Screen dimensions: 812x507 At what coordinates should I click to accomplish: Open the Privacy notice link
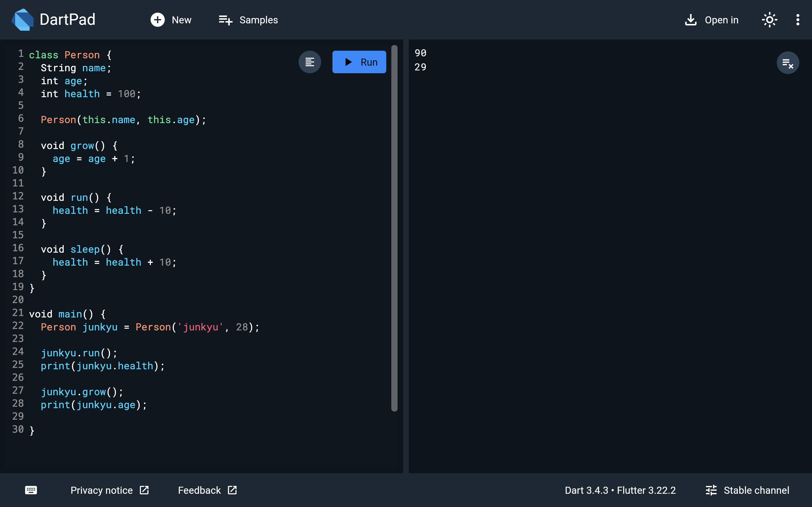click(x=109, y=490)
